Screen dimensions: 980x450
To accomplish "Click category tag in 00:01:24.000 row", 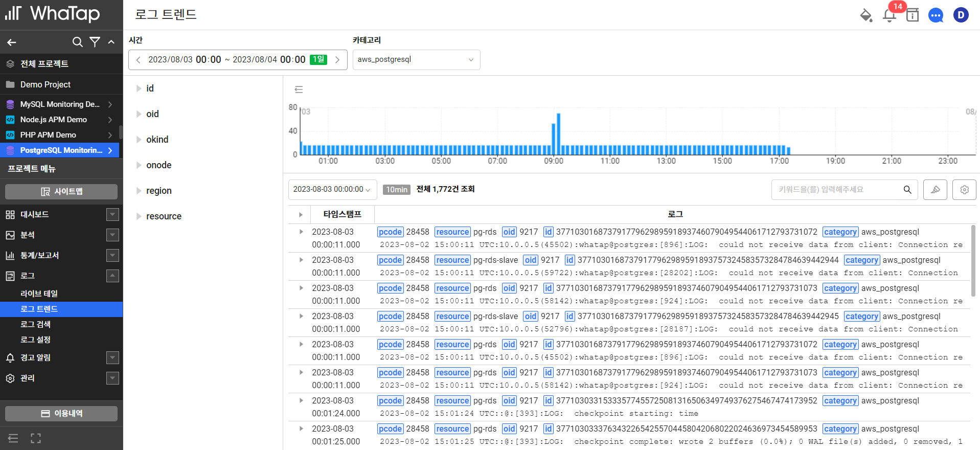I will (x=840, y=401).
